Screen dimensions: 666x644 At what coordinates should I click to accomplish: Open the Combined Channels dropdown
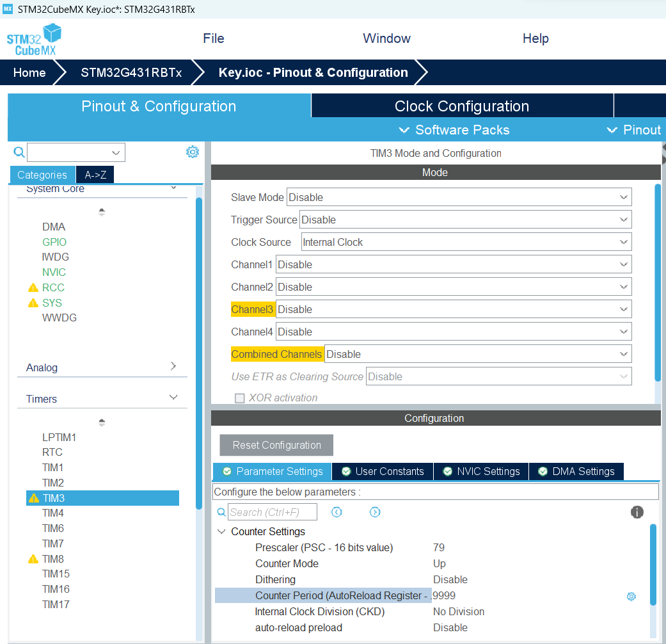tap(478, 354)
